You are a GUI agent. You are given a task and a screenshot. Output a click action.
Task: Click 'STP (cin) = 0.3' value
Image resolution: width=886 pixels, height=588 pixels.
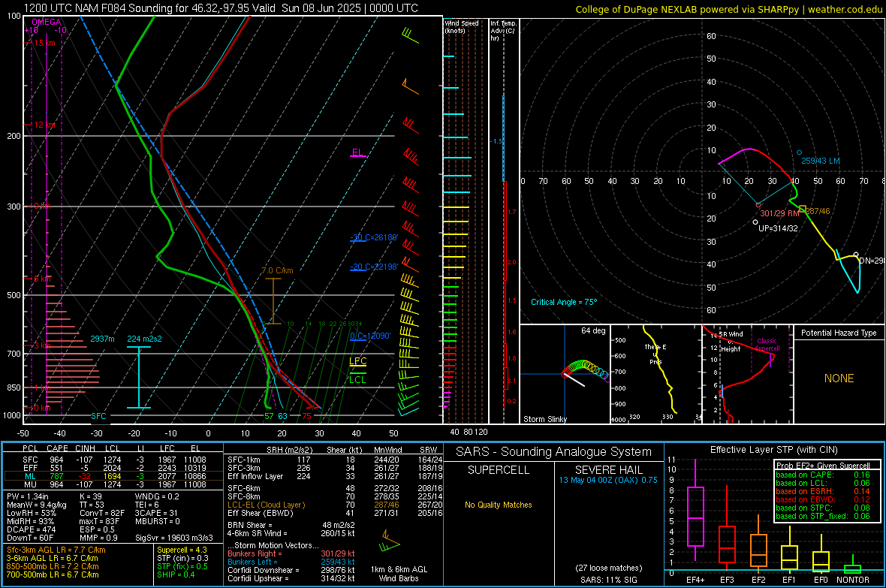[182, 558]
